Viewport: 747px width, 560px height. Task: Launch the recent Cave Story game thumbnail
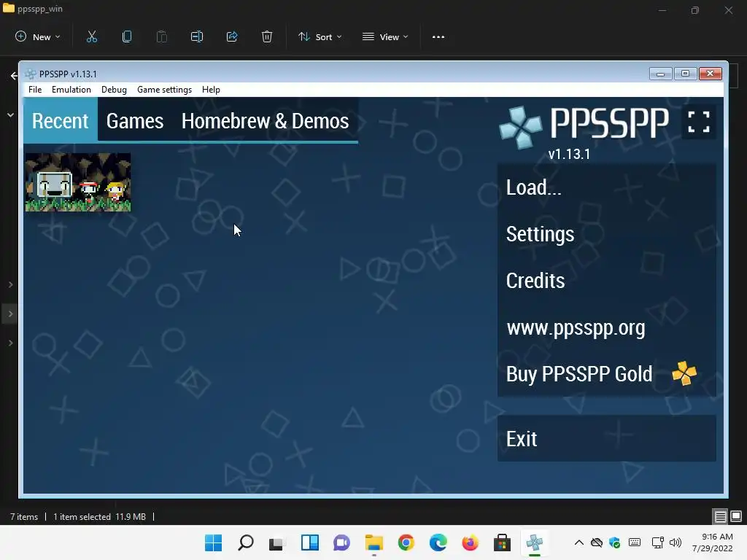tap(78, 182)
